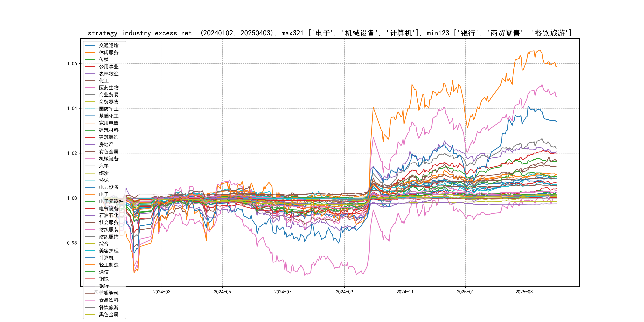The width and height of the screenshot is (644, 322).
Task: Click the 机械设备 legend entry
Action: (x=109, y=159)
